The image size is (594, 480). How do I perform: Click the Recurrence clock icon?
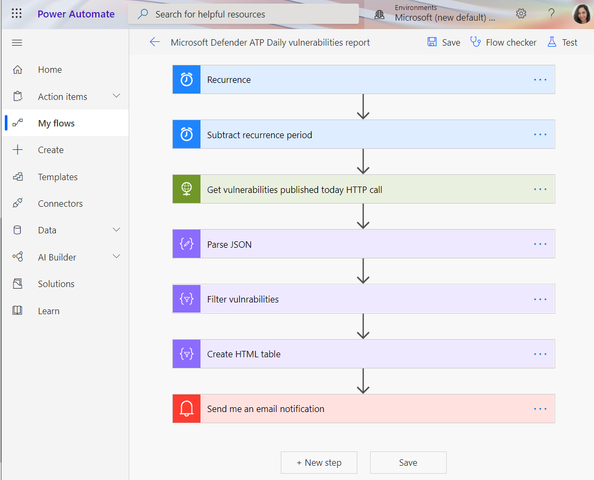(x=186, y=79)
